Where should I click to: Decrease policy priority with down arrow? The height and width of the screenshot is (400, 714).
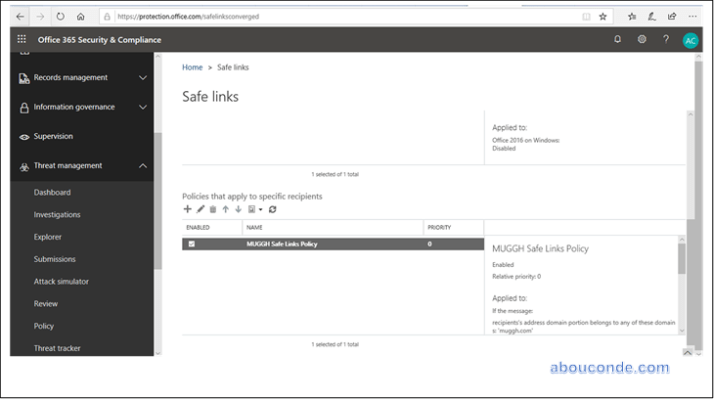(x=237, y=209)
